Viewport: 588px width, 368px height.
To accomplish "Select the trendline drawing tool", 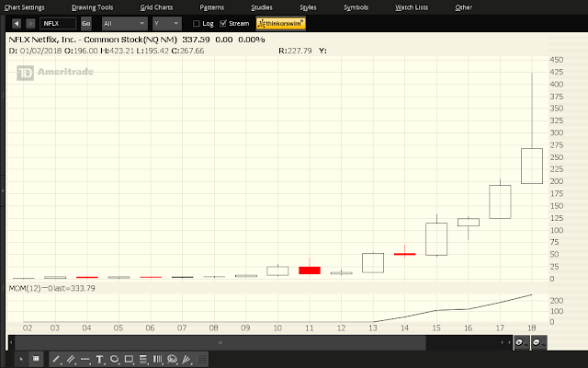I will coord(56,360).
